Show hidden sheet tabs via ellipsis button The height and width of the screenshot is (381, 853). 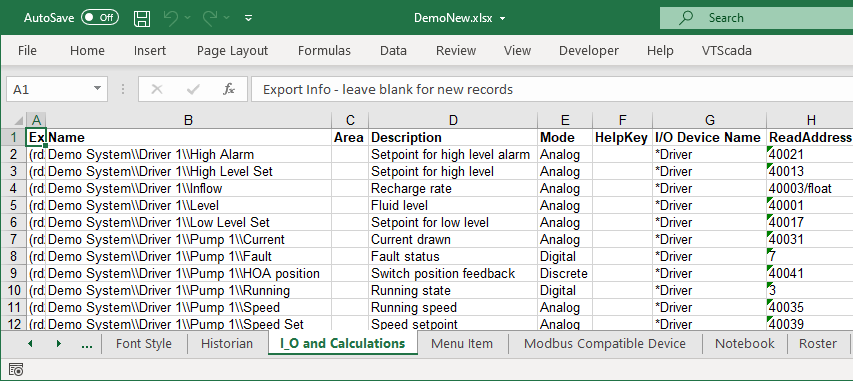coord(86,343)
